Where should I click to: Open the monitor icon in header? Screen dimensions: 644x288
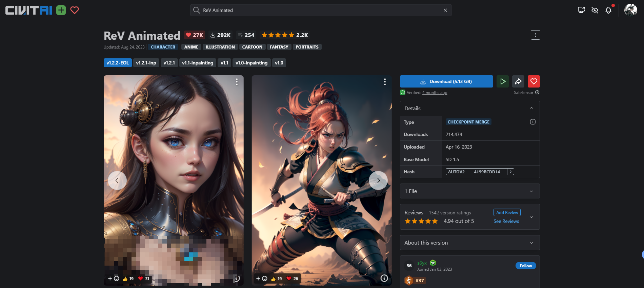point(581,10)
